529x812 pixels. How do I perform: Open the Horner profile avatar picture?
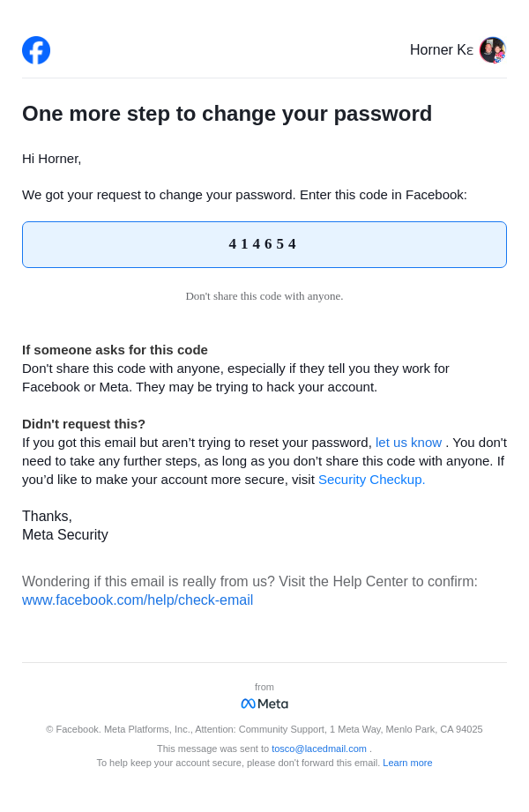point(492,50)
